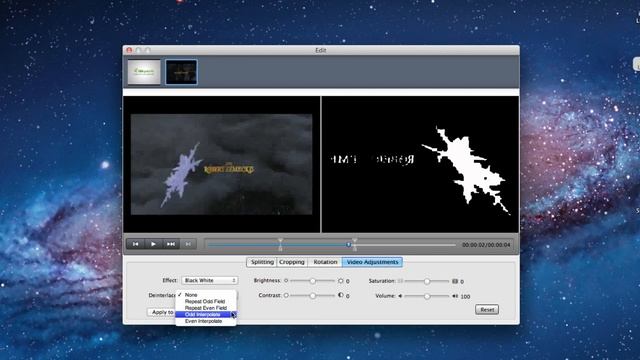This screenshot has height=360, width=640.
Task: Click the blue playhead on the timeline
Action: click(x=348, y=244)
